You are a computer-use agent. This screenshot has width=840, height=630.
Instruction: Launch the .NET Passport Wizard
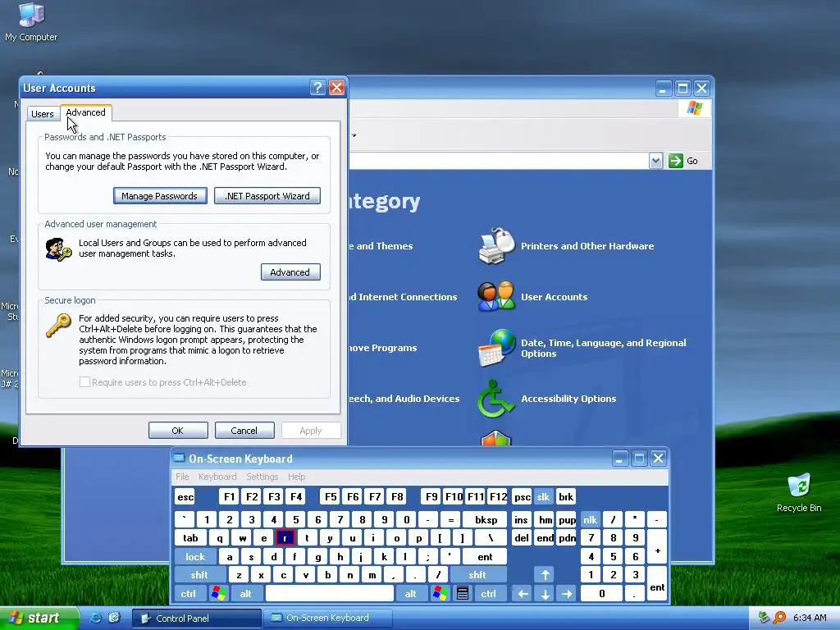[267, 196]
